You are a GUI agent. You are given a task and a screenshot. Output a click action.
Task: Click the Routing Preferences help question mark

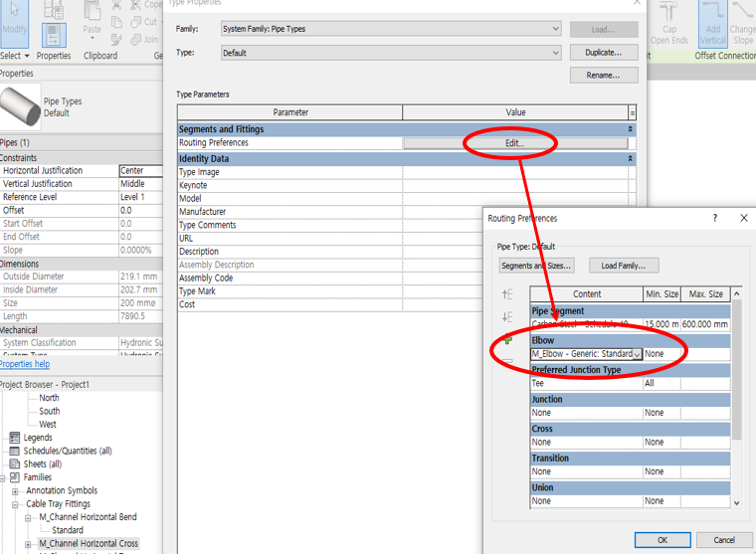pos(715,218)
